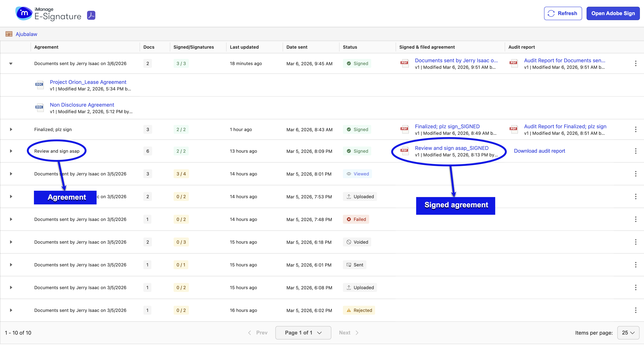Screen dimensions: 644x346
Task: Open kebab menu for row sent at 6:08 PM
Action: pos(635,287)
